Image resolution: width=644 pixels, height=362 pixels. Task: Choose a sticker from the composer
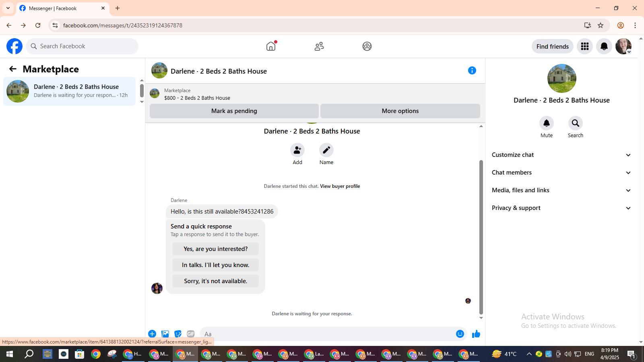178,334
